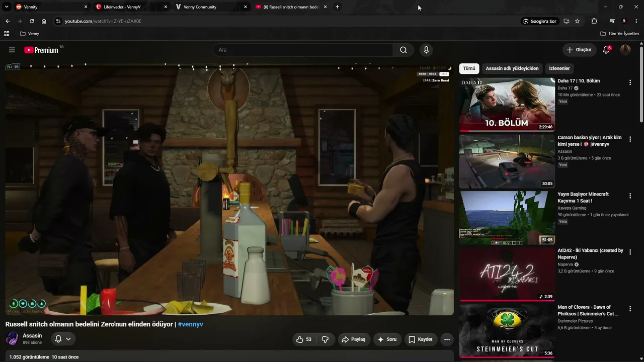The image size is (644, 362).
Task: Open the Daha 17 10. Bölüm thumbnail
Action: tap(507, 104)
